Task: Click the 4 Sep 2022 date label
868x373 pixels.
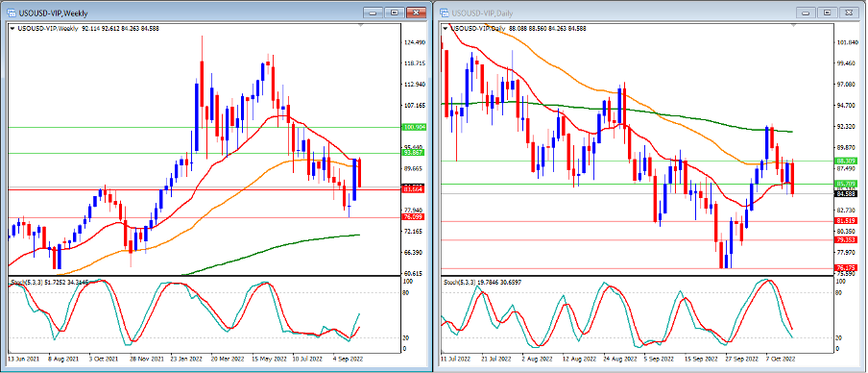Action: 349,359
